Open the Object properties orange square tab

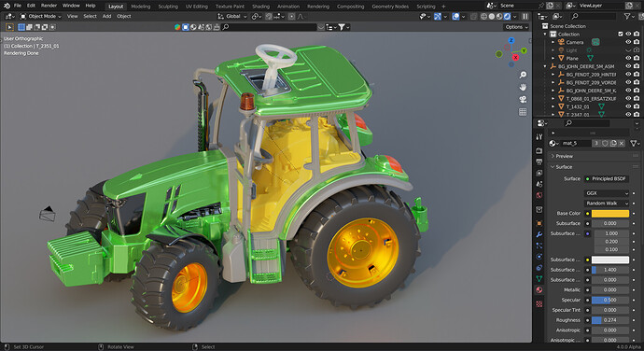click(539, 223)
